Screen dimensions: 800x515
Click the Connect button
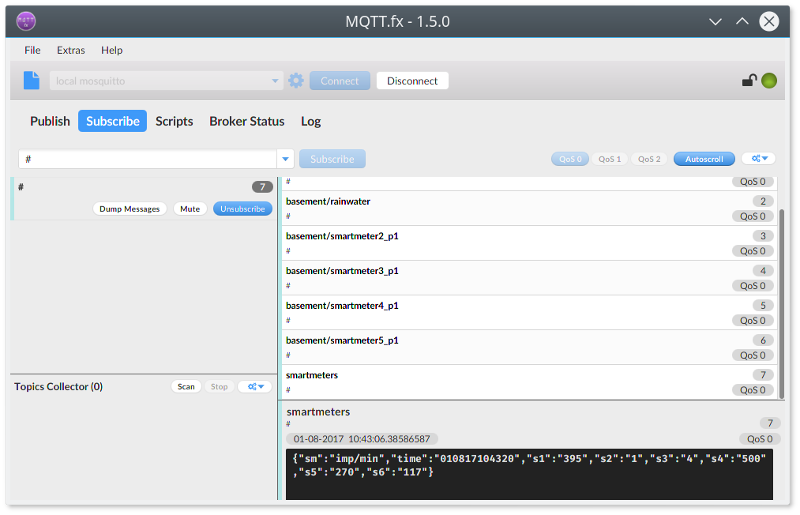point(340,81)
